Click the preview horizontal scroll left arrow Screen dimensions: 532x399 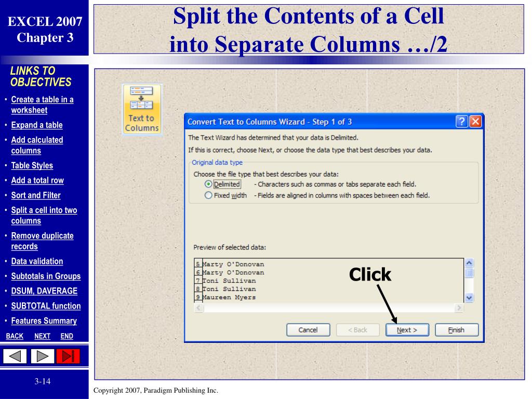(199, 308)
